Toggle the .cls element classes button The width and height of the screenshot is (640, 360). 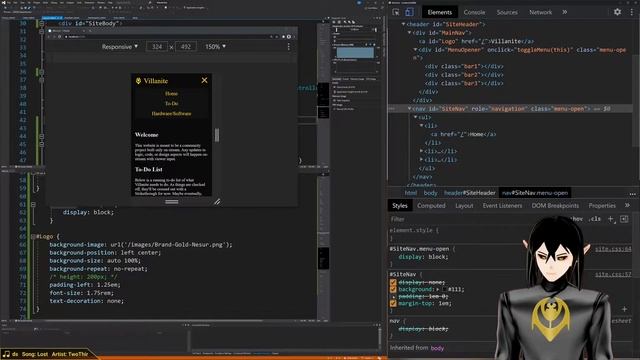tap(595, 219)
